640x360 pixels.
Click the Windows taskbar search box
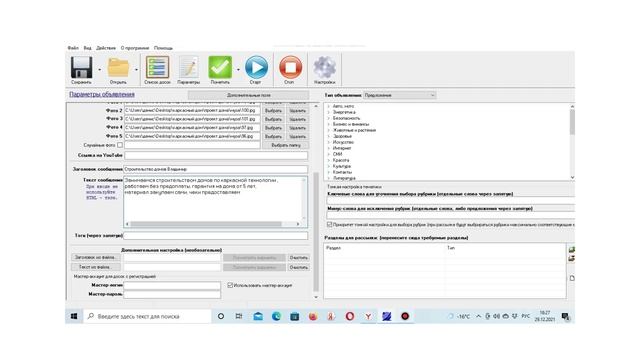[x=147, y=316]
